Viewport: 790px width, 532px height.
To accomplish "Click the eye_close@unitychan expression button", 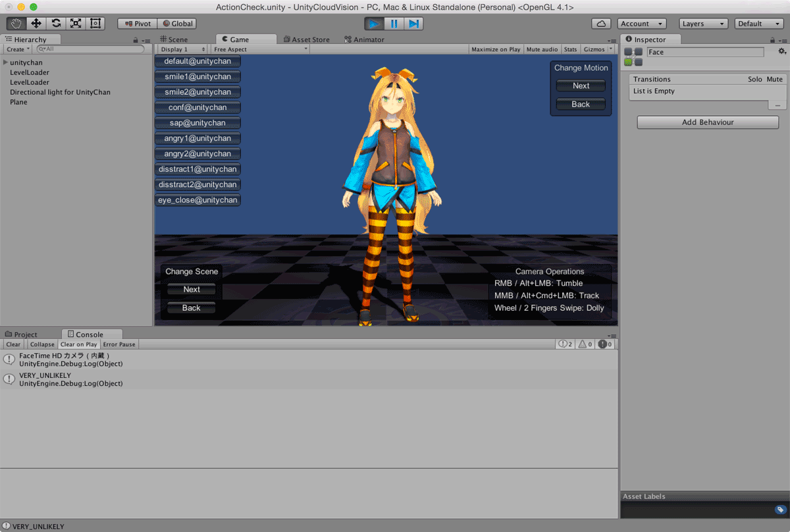I will [x=197, y=199].
